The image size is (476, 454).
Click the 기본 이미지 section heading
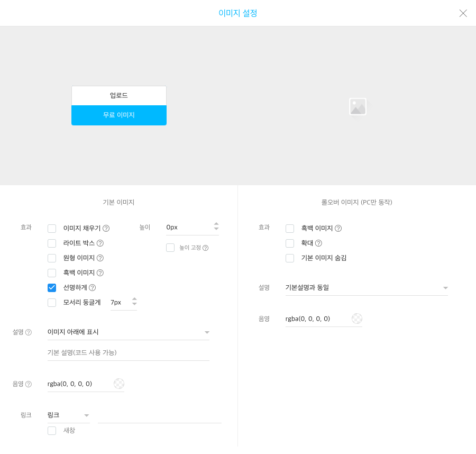(x=118, y=202)
